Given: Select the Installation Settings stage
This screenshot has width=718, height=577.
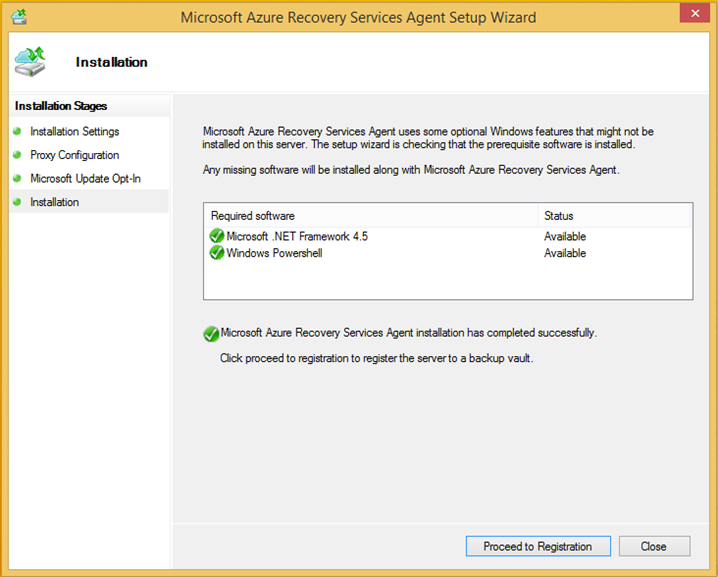Looking at the screenshot, I should 75,131.
